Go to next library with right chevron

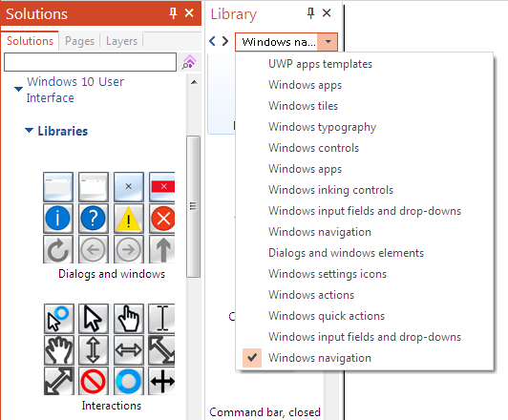225,41
